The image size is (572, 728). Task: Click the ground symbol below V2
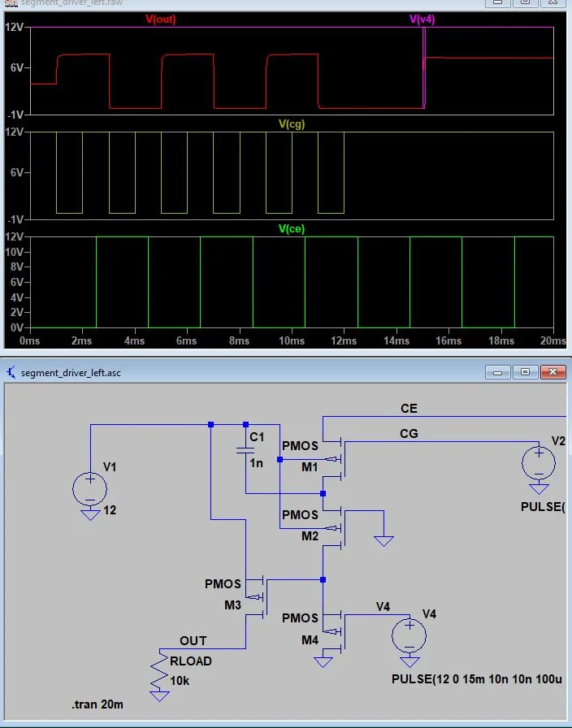539,489
